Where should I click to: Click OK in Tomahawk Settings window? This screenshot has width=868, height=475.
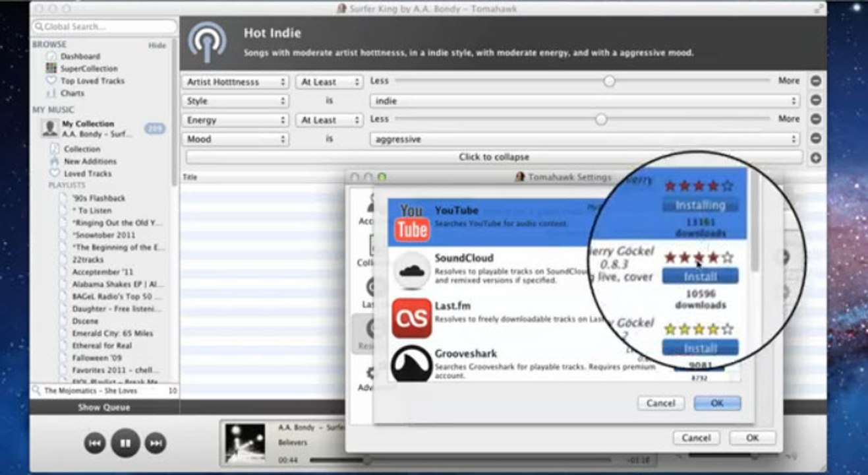tap(752, 437)
